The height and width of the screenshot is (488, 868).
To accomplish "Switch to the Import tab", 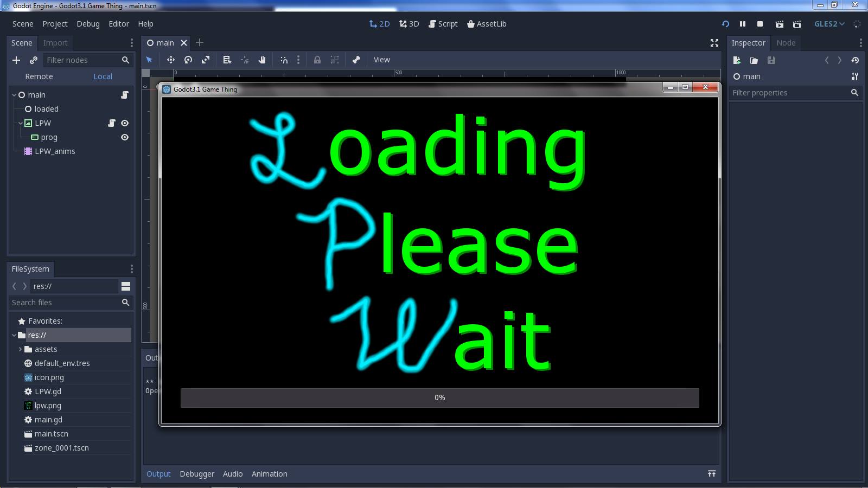I will 55,43.
